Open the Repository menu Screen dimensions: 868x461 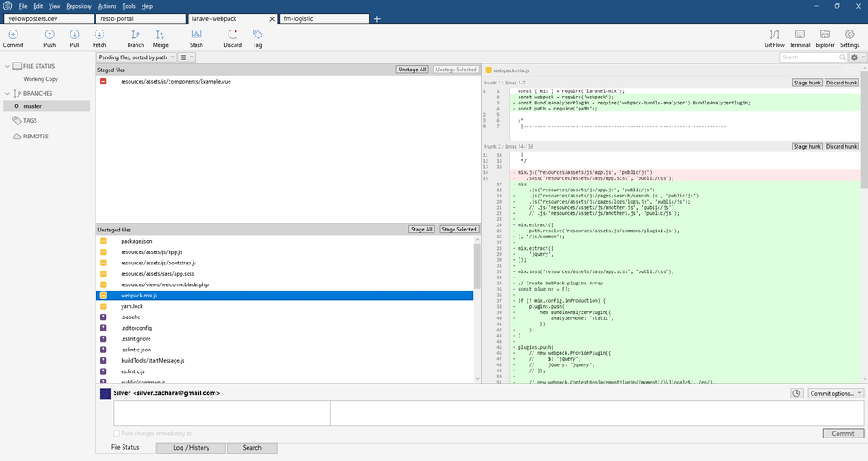[x=79, y=6]
